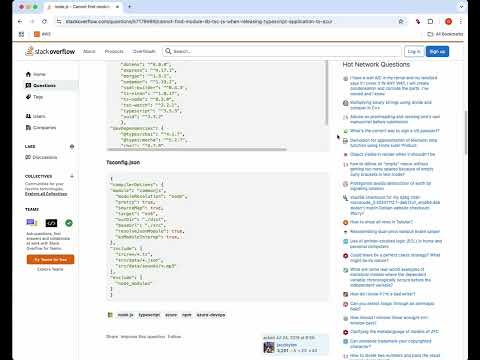Open hot question about copyrighted character trademark

pyautogui.click(x=391, y=344)
